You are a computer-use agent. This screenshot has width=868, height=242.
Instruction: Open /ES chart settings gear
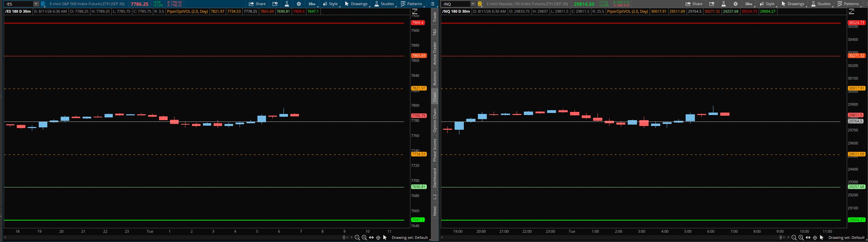(299, 4)
